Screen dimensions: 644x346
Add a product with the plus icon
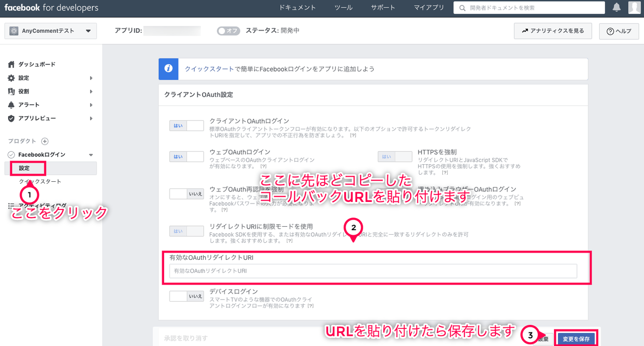[45, 142]
